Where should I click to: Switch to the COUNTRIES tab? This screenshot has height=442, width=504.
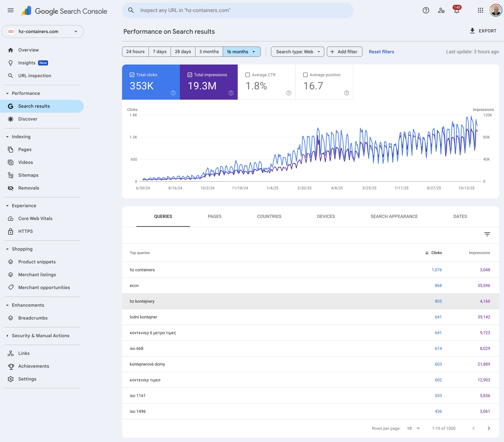pos(269,216)
